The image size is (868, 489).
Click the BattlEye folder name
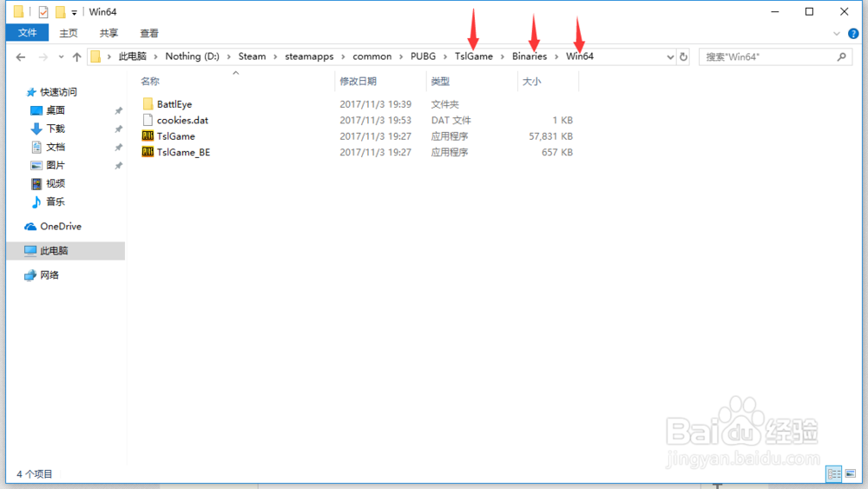coord(174,104)
